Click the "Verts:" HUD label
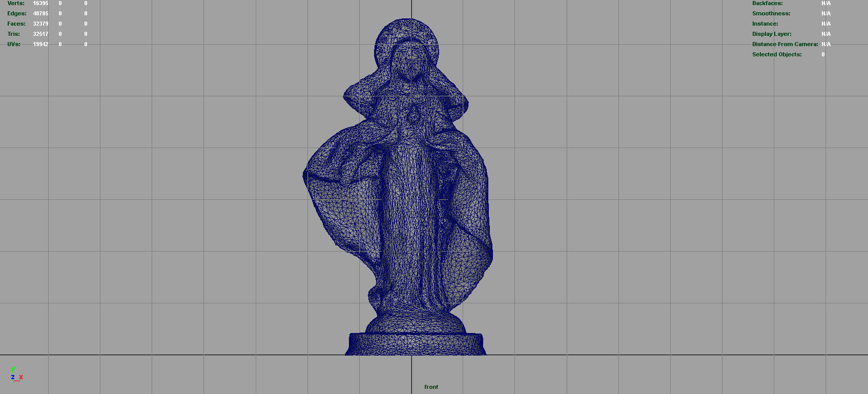 pos(16,3)
